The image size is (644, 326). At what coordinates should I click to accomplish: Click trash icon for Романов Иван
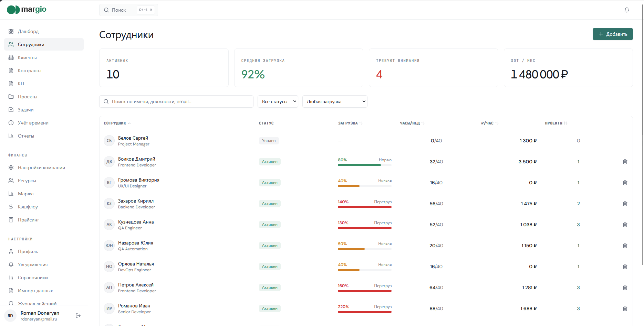(x=625, y=308)
